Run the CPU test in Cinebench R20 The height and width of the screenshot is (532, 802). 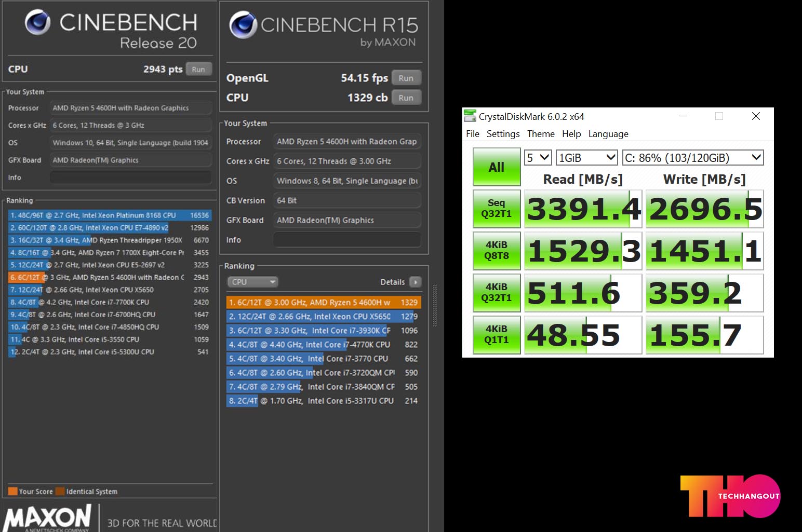pos(198,70)
